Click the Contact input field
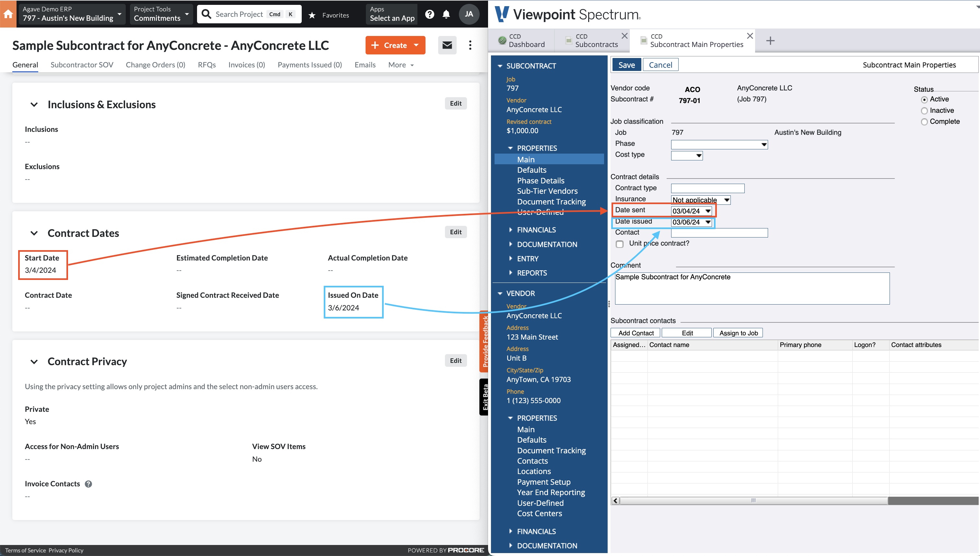Viewport: 980px width, 556px height. coord(719,232)
